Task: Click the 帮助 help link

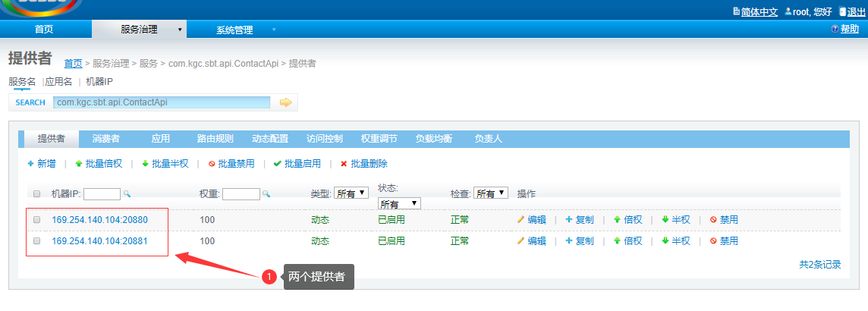Action: [850, 29]
